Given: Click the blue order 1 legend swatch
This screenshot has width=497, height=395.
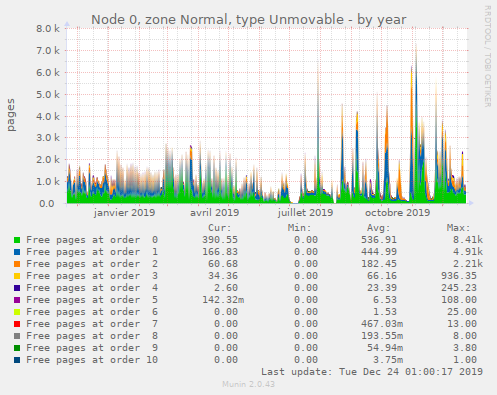Looking at the screenshot, I should point(17,252).
